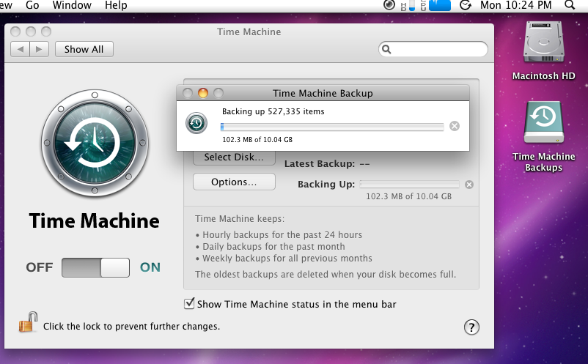Click the lock icon to prevent changes
This screenshot has height=364, width=588.
(x=28, y=322)
